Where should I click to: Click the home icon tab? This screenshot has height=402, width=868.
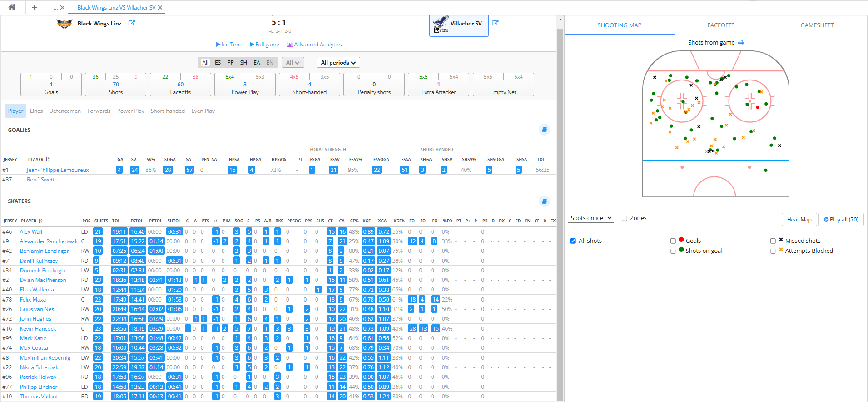click(x=12, y=7)
